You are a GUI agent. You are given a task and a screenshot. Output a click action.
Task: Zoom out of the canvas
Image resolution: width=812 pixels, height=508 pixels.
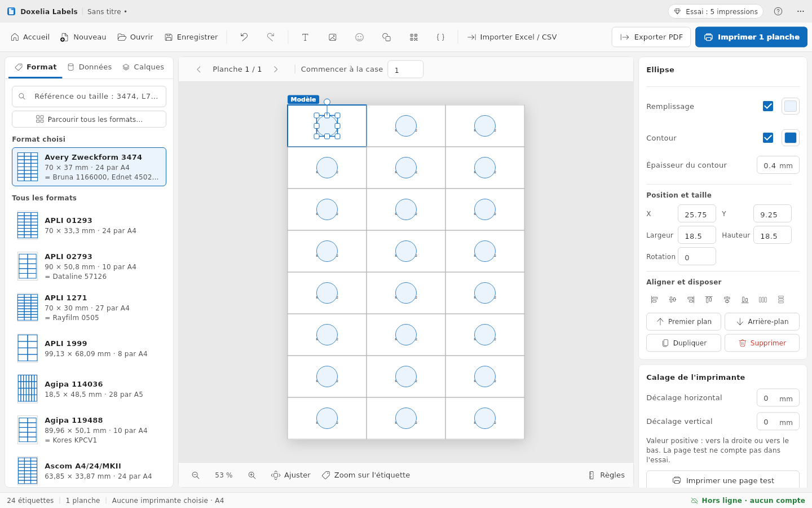(x=196, y=475)
